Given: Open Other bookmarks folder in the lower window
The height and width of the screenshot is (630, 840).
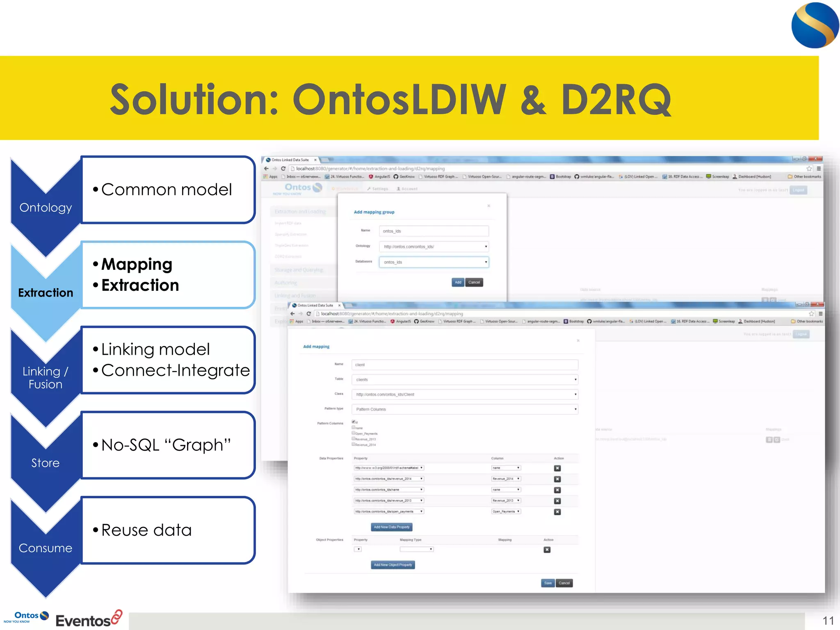Looking at the screenshot, I should 807,322.
